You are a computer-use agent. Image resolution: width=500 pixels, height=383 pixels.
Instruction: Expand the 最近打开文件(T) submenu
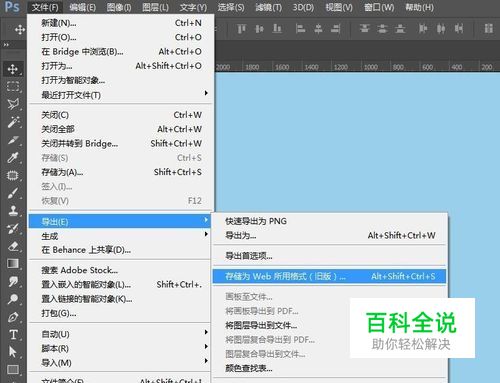point(120,95)
